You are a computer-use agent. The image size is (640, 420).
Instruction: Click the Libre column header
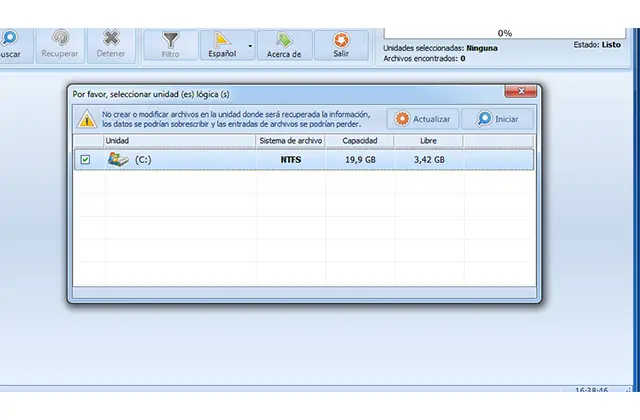pos(429,141)
